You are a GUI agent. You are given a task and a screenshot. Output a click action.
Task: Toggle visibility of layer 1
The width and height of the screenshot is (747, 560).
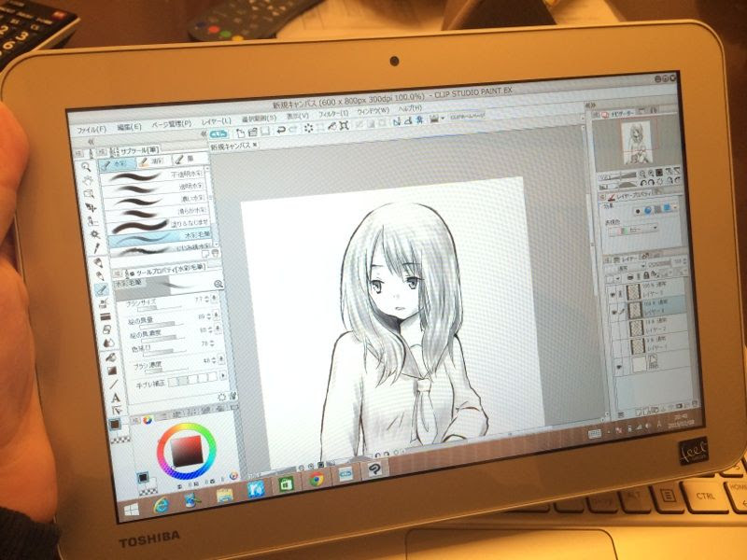coord(618,348)
